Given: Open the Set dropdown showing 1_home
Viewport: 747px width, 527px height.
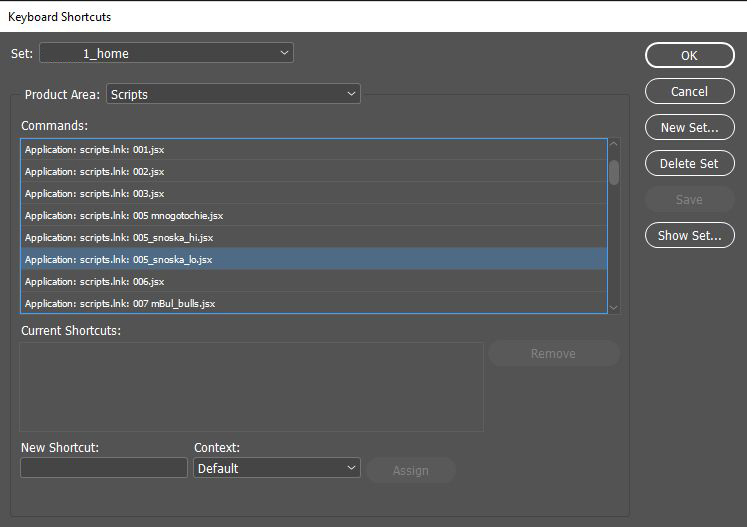Looking at the screenshot, I should click(x=166, y=53).
